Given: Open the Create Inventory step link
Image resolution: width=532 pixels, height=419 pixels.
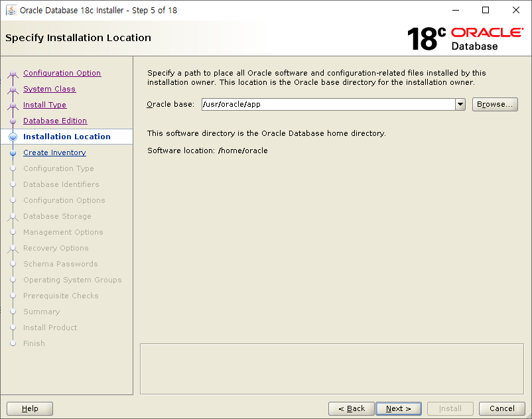Looking at the screenshot, I should (x=54, y=152).
